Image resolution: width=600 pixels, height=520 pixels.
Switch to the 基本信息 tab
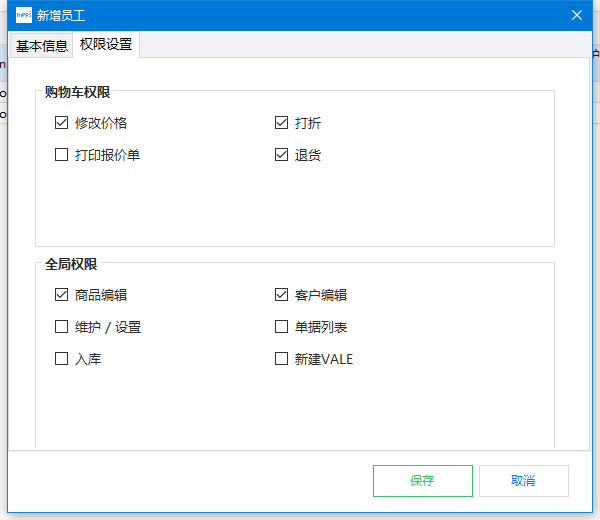tap(41, 46)
